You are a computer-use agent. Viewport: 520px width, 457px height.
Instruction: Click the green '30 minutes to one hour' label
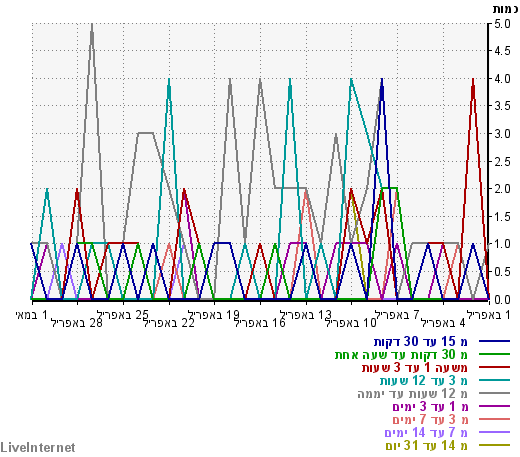tap(401, 354)
